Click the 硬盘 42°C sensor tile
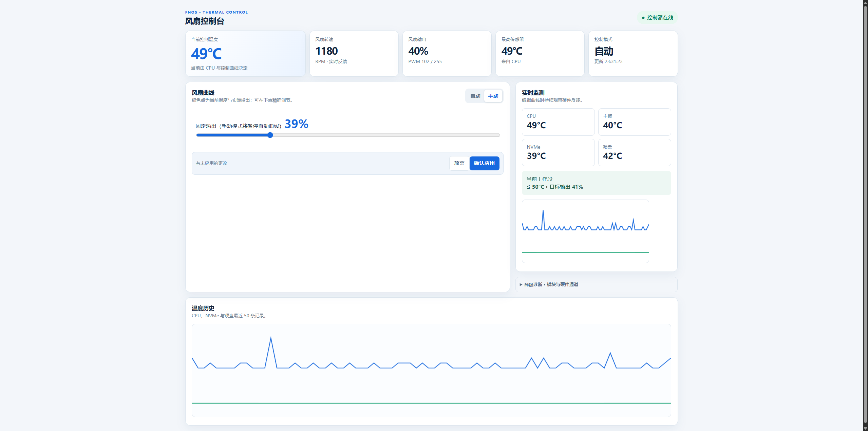Image resolution: width=868 pixels, height=431 pixels. (x=634, y=153)
